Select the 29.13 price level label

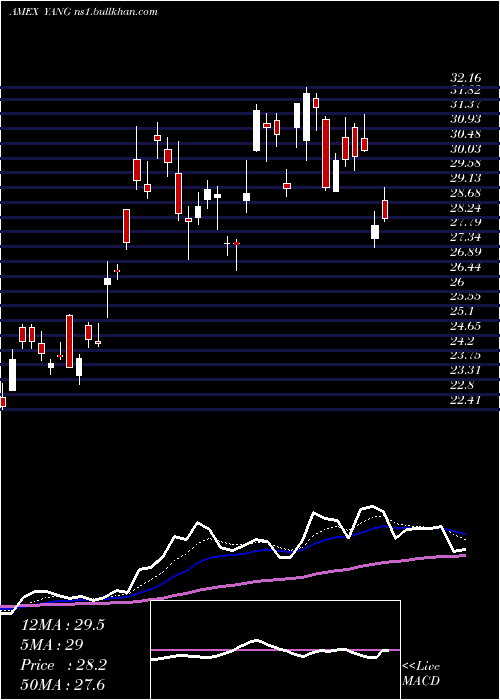(466, 178)
